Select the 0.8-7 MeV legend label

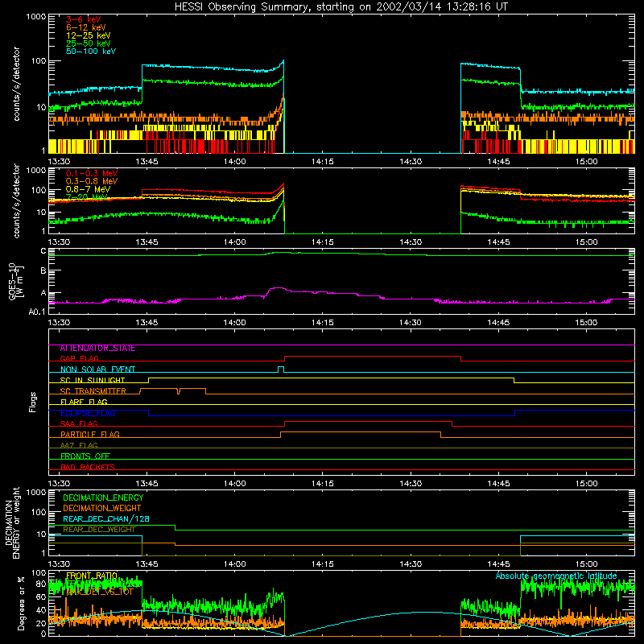coord(88,189)
